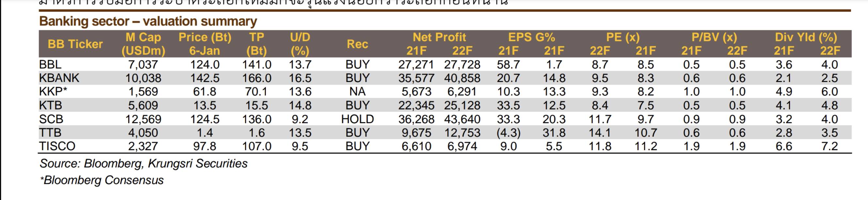Click TISCO's 107.0 target price cell
The height and width of the screenshot is (200, 868).
coord(256,147)
